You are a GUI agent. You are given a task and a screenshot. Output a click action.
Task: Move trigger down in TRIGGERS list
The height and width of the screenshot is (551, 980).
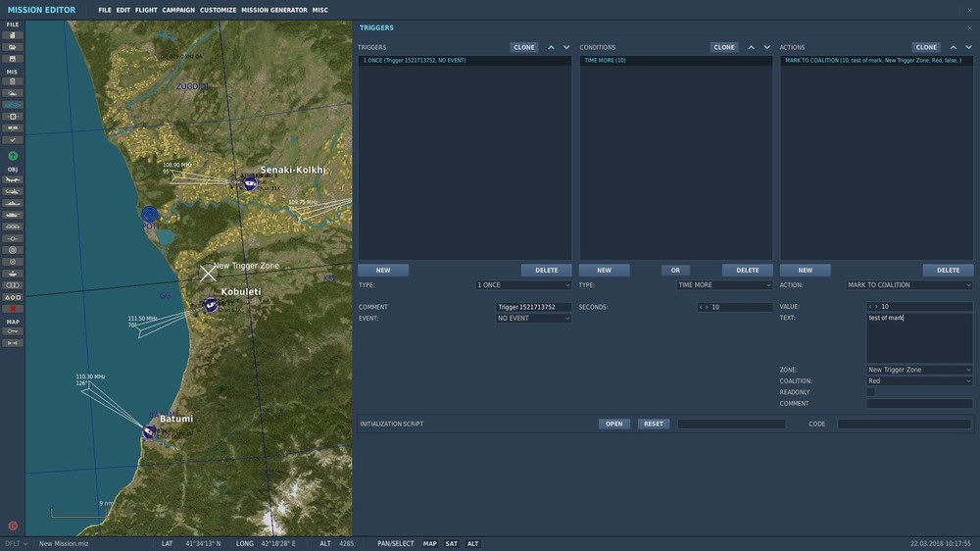pos(566,47)
